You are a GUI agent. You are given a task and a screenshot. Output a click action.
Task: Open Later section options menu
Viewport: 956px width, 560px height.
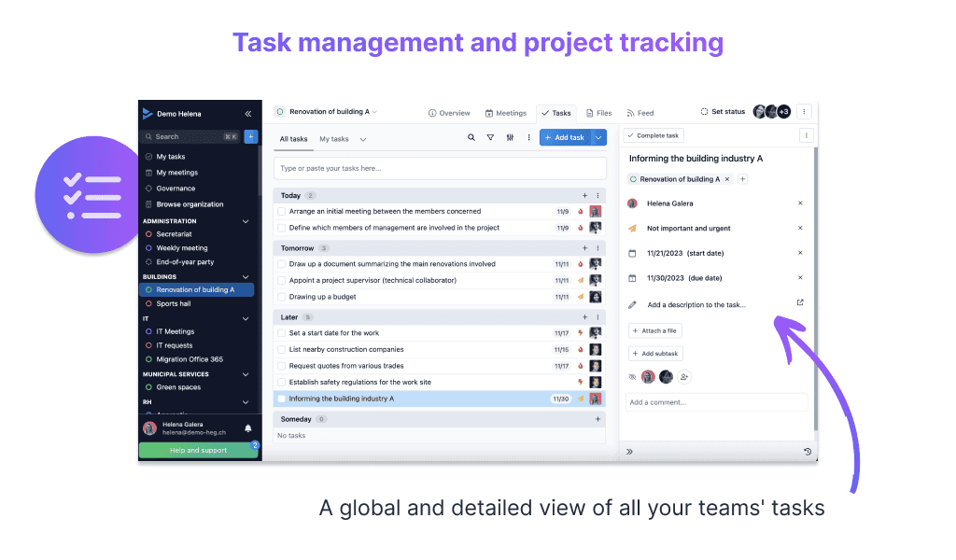(x=597, y=316)
